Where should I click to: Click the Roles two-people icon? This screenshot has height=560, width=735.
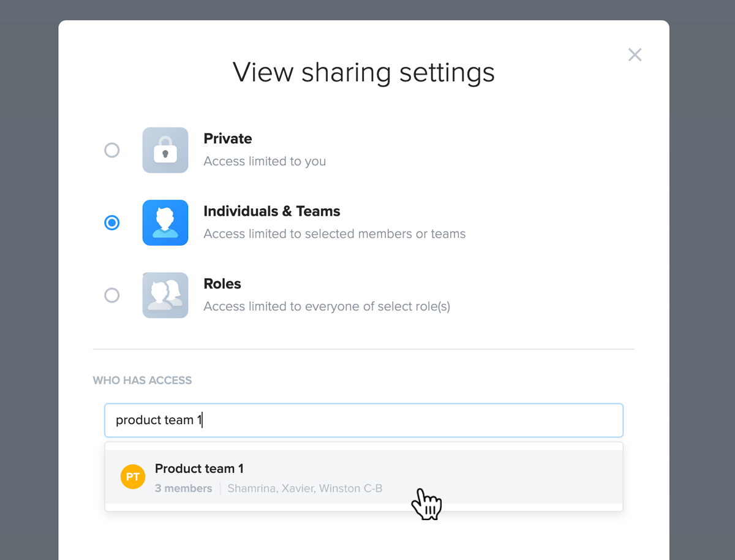point(165,295)
